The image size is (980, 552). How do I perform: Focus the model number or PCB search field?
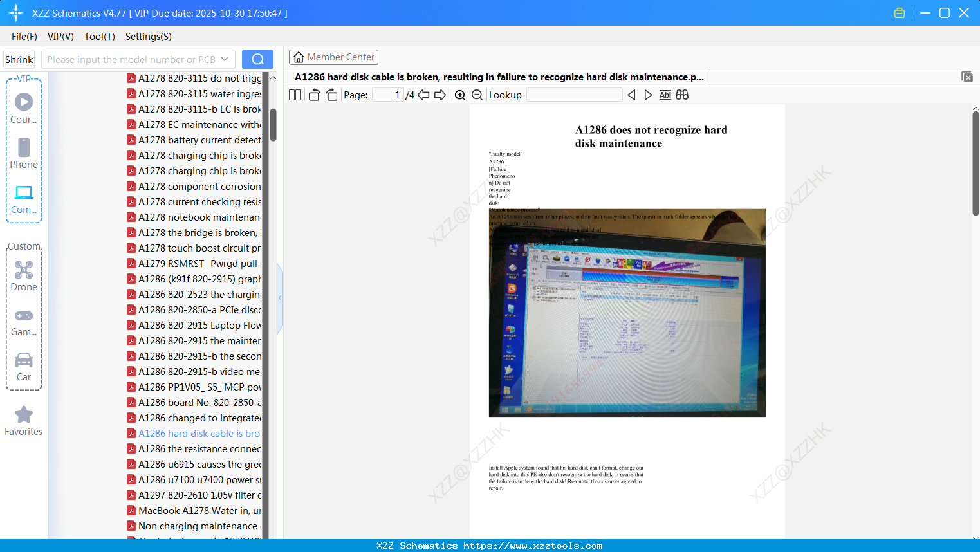[x=131, y=59]
